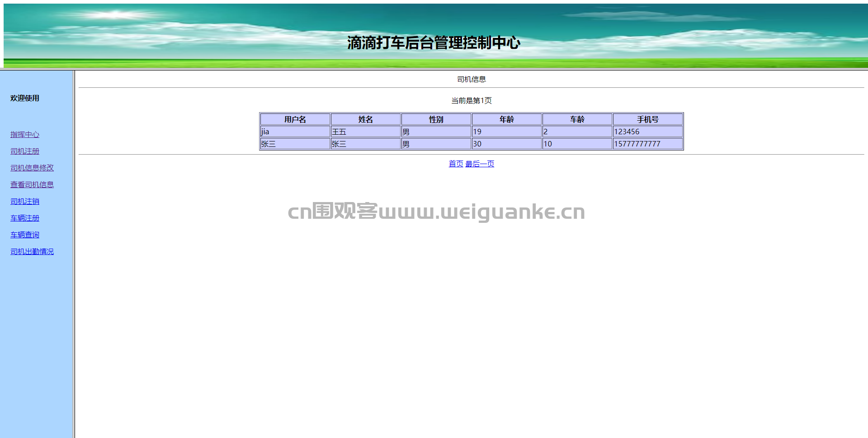
Task: Select username cell jia
Action: [x=295, y=132]
